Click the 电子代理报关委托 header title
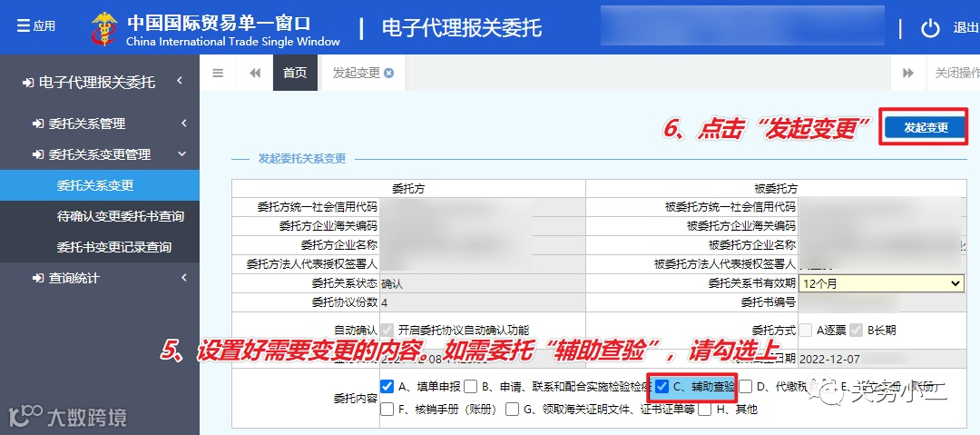 click(461, 28)
